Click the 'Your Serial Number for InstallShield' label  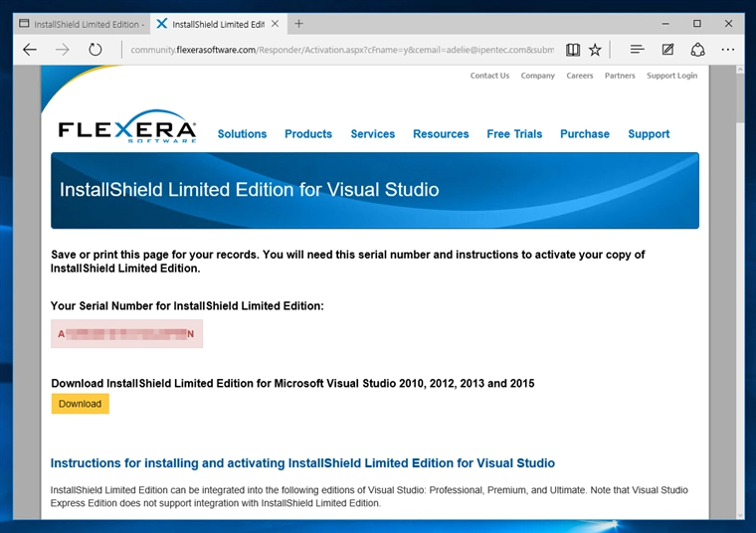point(187,306)
